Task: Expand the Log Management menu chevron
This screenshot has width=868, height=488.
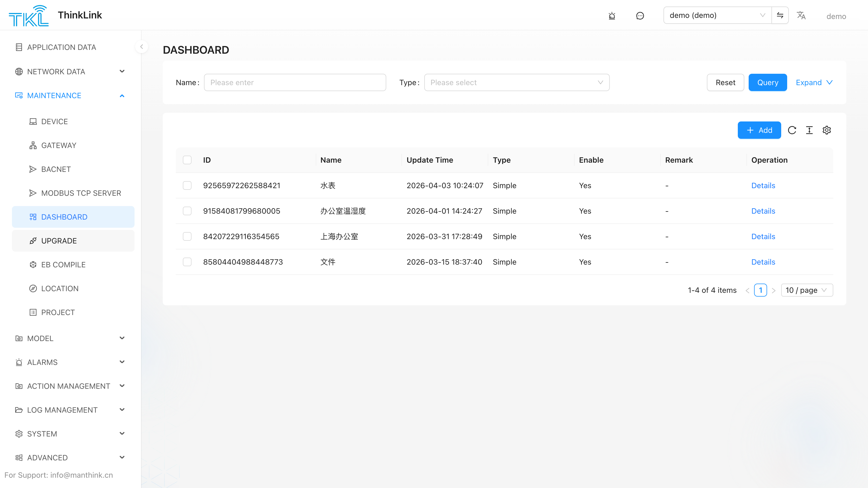Action: (x=122, y=410)
